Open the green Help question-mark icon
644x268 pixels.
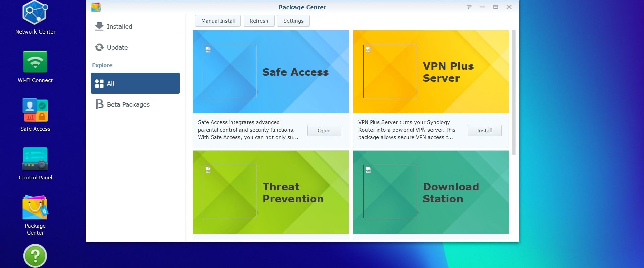click(x=35, y=256)
